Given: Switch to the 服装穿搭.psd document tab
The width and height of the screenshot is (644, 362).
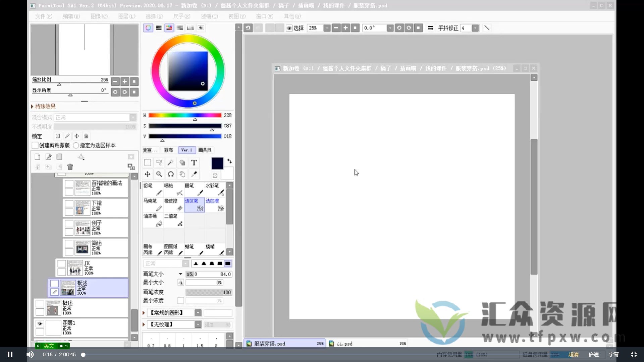Looking at the screenshot, I should tap(285, 344).
